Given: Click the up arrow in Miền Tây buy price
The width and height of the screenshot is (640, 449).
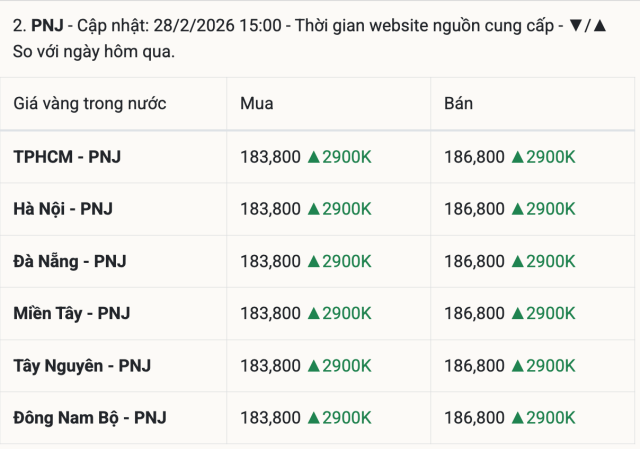Looking at the screenshot, I should (314, 313).
